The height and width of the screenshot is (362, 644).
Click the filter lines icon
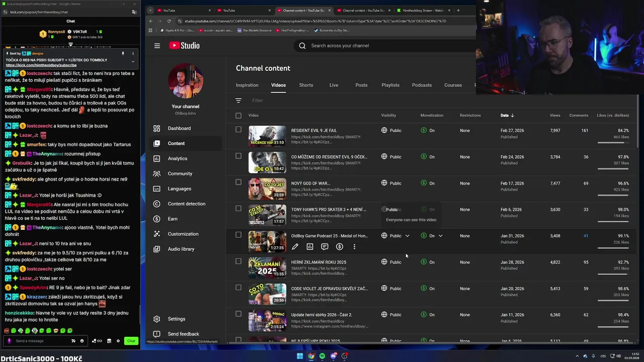point(238,101)
